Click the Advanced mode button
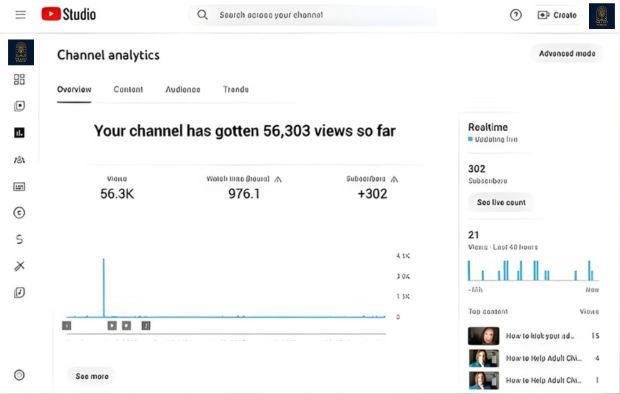The image size is (620, 394). coord(567,53)
